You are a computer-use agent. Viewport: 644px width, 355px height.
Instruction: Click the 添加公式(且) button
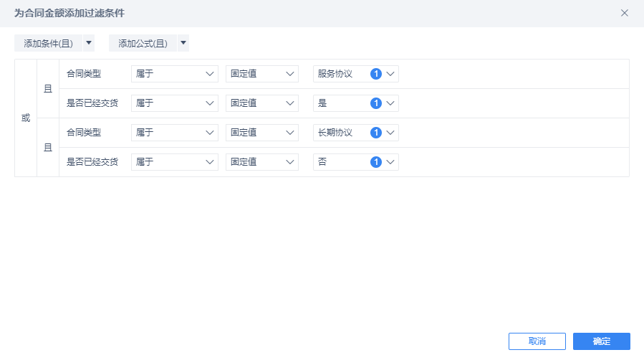pos(143,44)
